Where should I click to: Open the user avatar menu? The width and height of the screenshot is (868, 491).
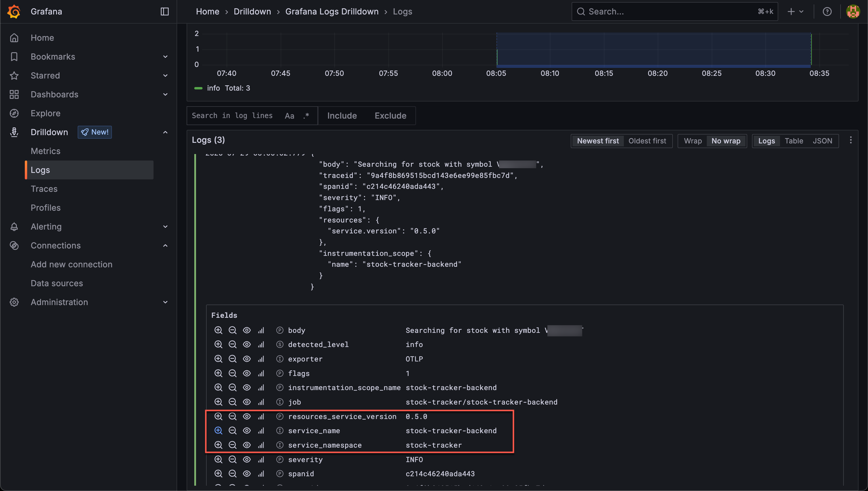click(x=852, y=12)
